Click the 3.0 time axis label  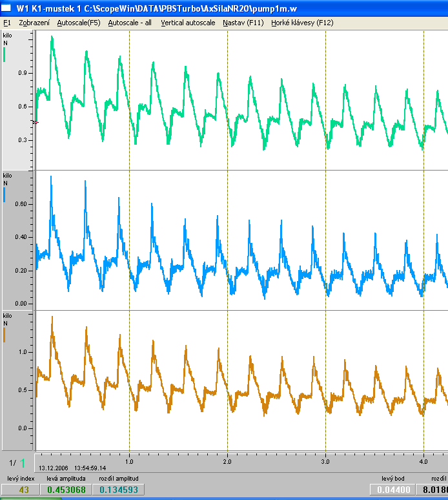[325, 461]
